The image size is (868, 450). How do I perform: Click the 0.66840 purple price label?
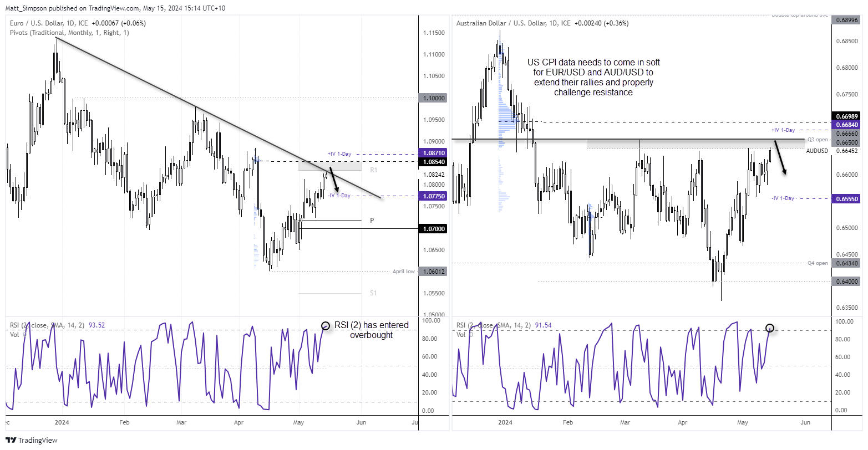[x=846, y=124]
